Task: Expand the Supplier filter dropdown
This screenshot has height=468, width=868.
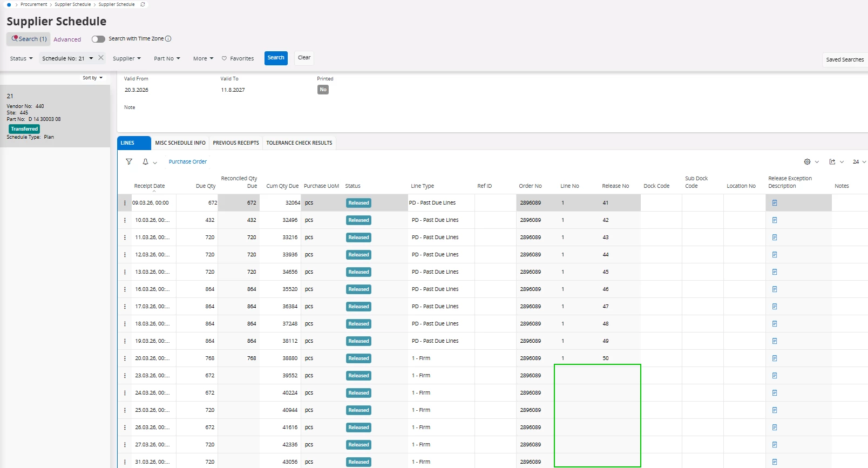Action: [x=126, y=58]
